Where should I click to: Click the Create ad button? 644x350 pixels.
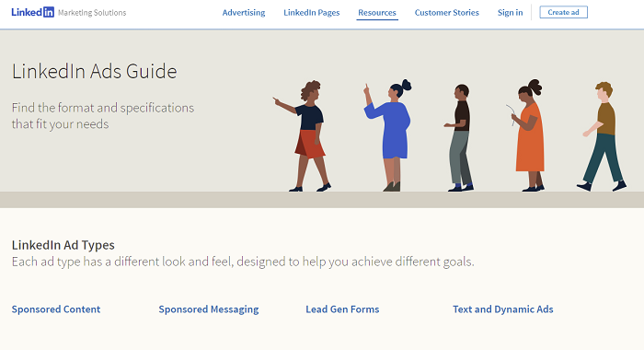coord(563,12)
